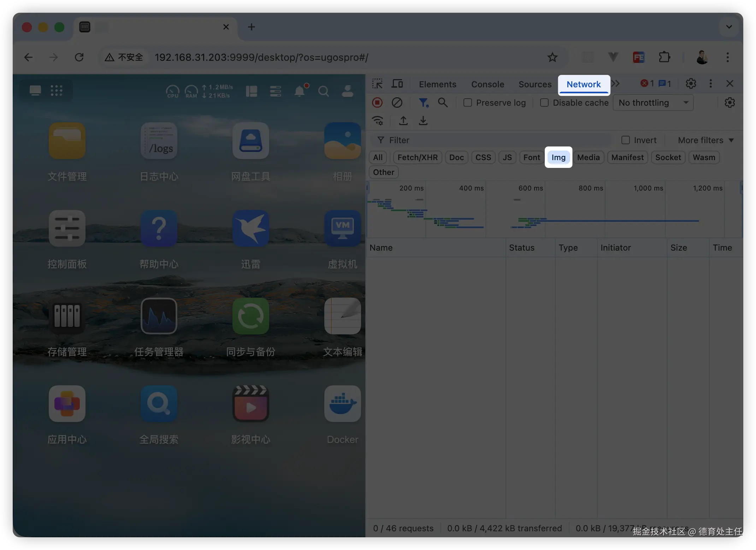The height and width of the screenshot is (550, 756).
Task: Clear the network log
Action: pyautogui.click(x=397, y=103)
